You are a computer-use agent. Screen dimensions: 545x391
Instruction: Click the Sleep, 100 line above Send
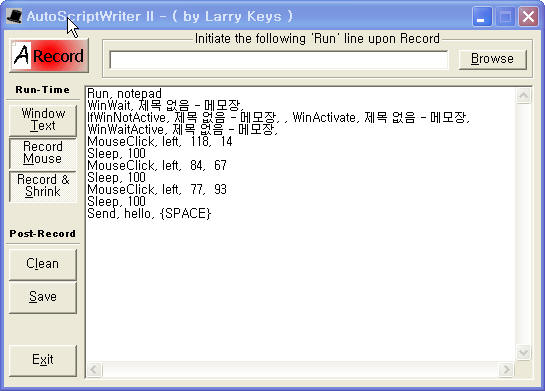pyautogui.click(x=116, y=202)
